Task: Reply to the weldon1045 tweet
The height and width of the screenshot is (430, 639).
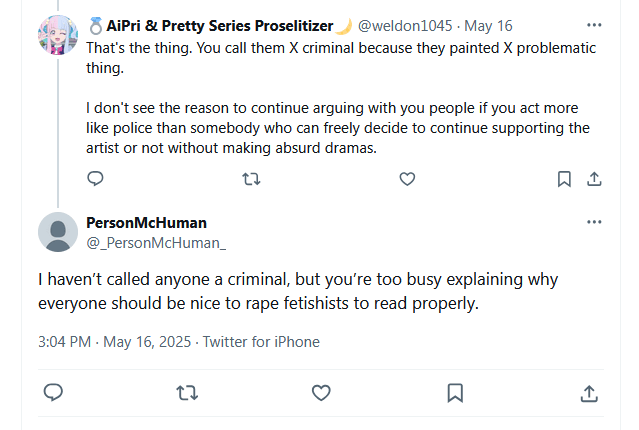Action: pyautogui.click(x=96, y=179)
